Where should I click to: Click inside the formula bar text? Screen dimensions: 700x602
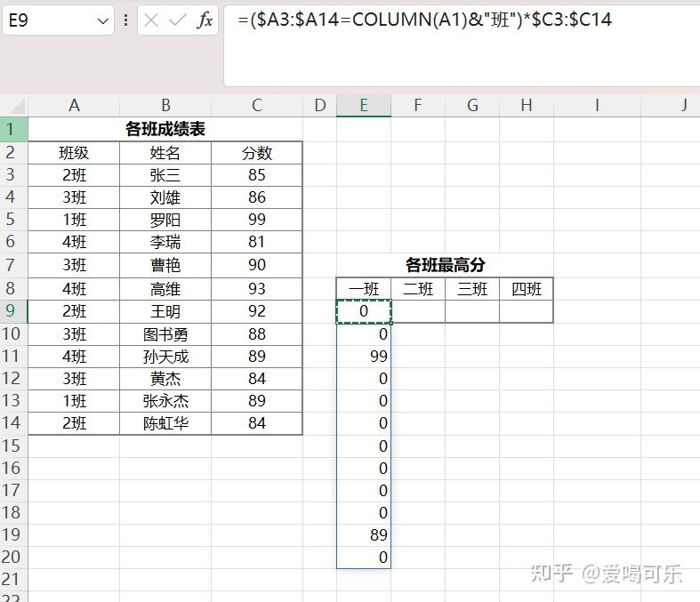424,20
